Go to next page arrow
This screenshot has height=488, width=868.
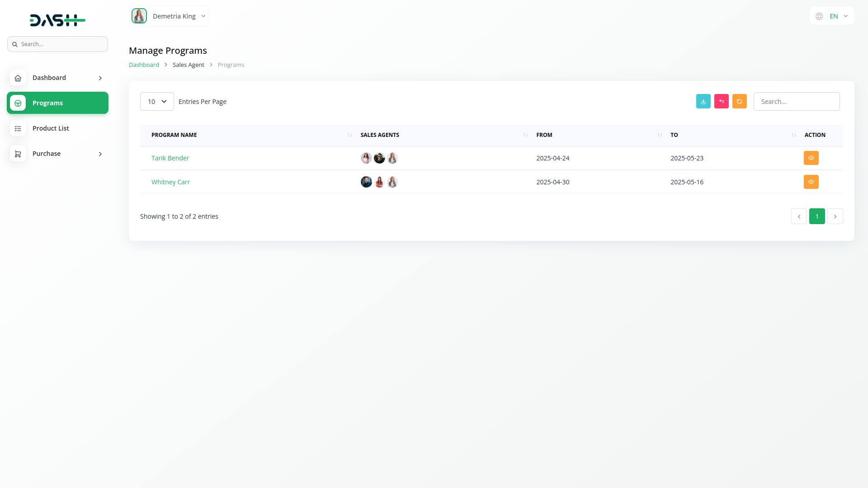tap(835, 216)
